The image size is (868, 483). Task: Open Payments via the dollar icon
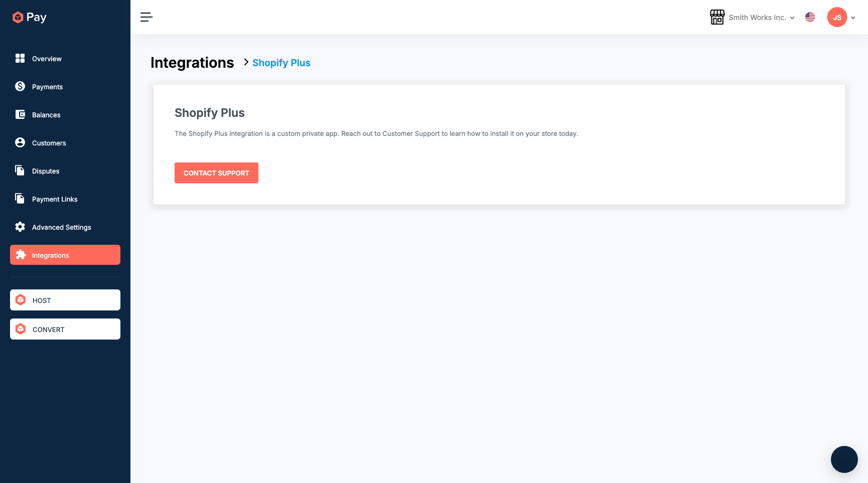[20, 86]
